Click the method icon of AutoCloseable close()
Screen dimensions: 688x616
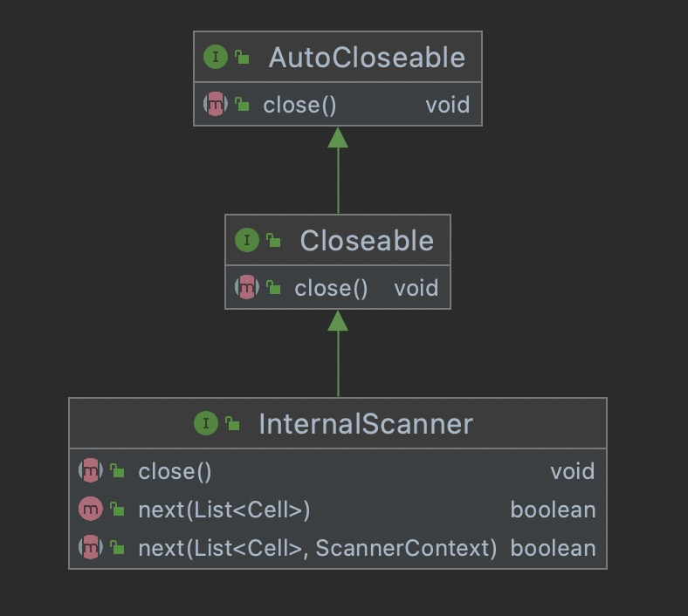(x=215, y=105)
